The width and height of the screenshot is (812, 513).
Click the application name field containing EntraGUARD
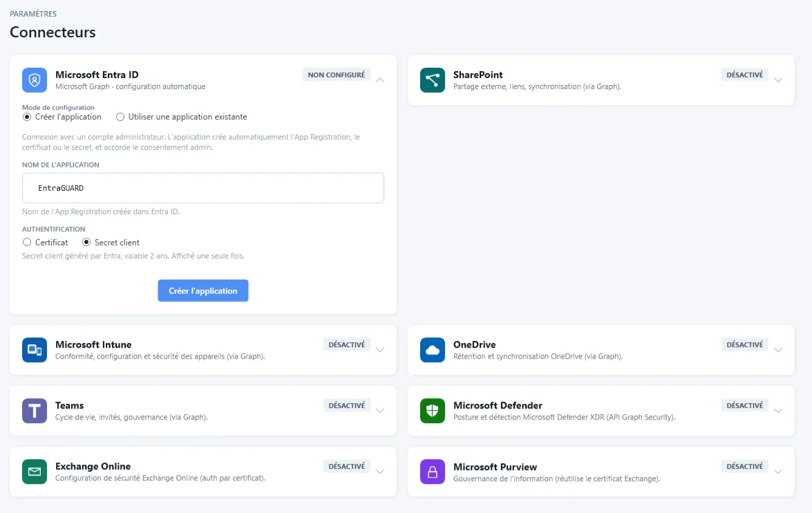(203, 188)
